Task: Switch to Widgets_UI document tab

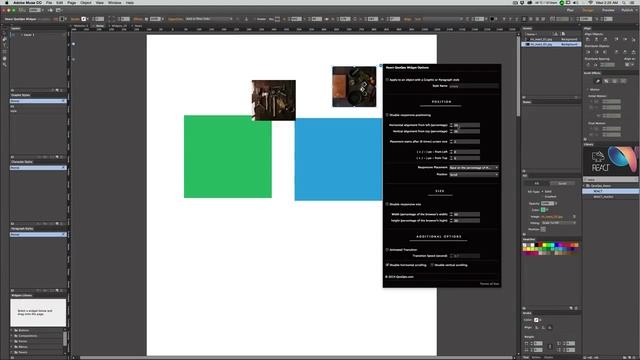Action: (x=119, y=26)
